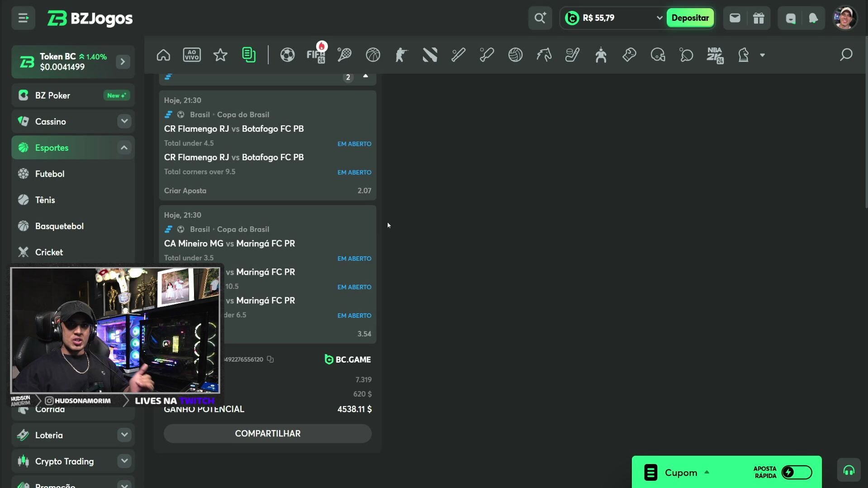
Task: Open the mail inbox icon
Action: (735, 18)
